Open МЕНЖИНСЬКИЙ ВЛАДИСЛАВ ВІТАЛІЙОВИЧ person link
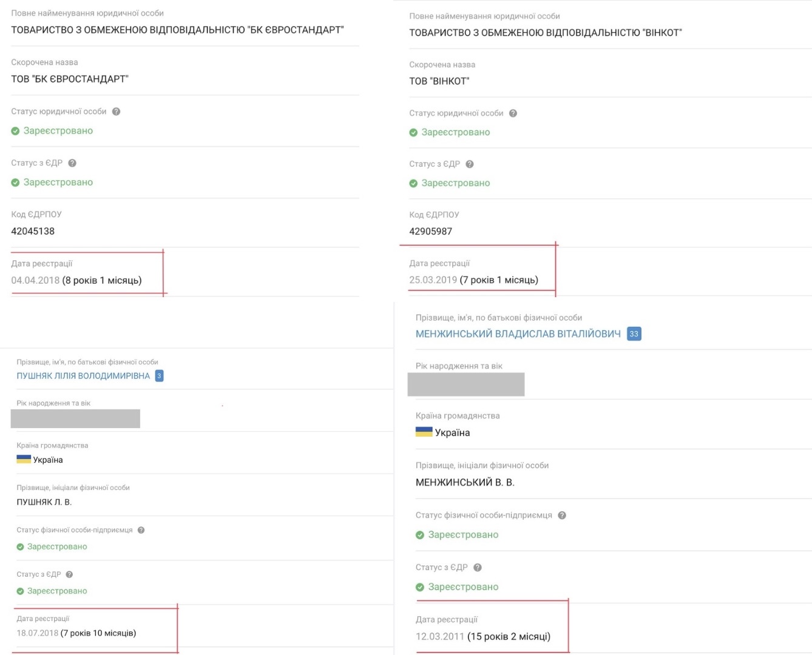Image resolution: width=812 pixels, height=655 pixels. (518, 334)
